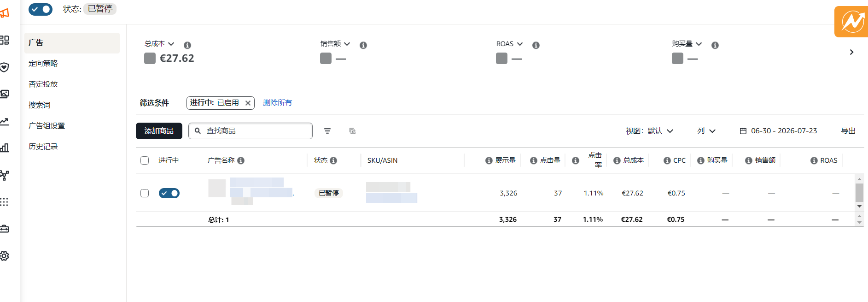Toggle the ad group status switch at top
The image size is (868, 302).
[x=41, y=9]
